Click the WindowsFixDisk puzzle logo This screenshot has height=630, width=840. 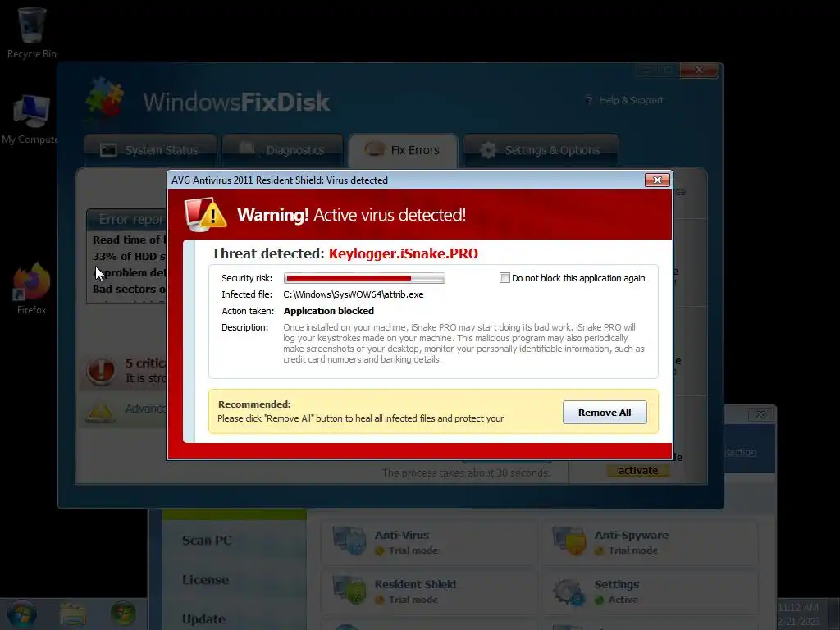105,98
